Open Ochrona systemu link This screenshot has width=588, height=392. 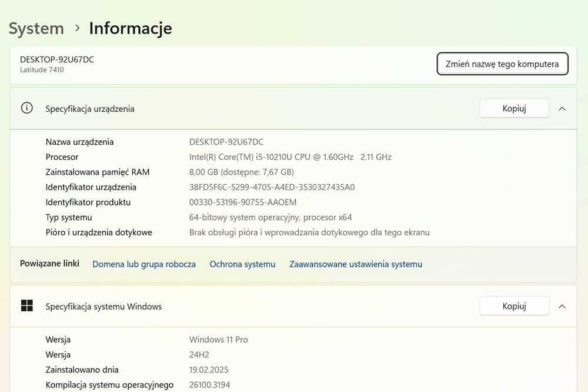(242, 264)
